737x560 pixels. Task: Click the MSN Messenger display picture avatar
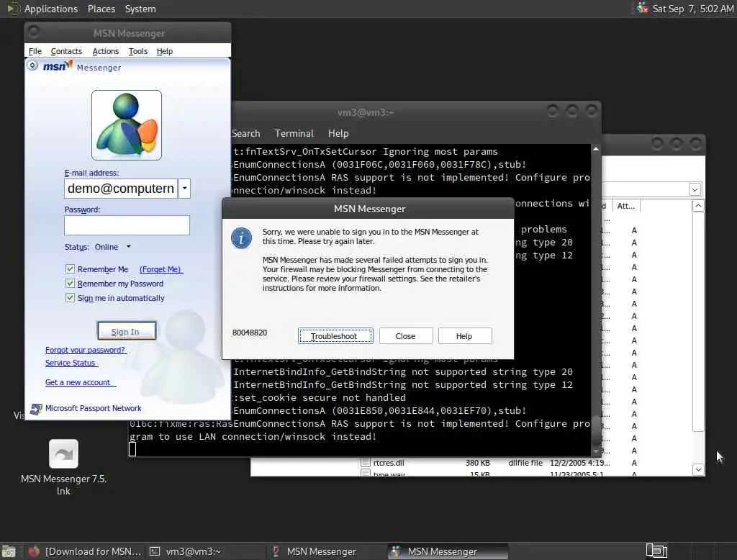(x=127, y=125)
